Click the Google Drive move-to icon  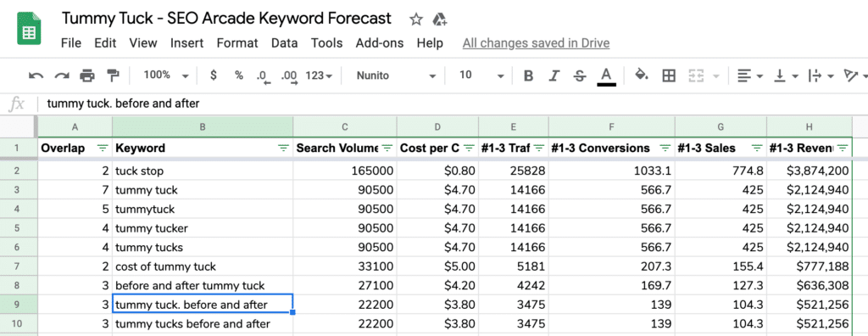click(440, 20)
